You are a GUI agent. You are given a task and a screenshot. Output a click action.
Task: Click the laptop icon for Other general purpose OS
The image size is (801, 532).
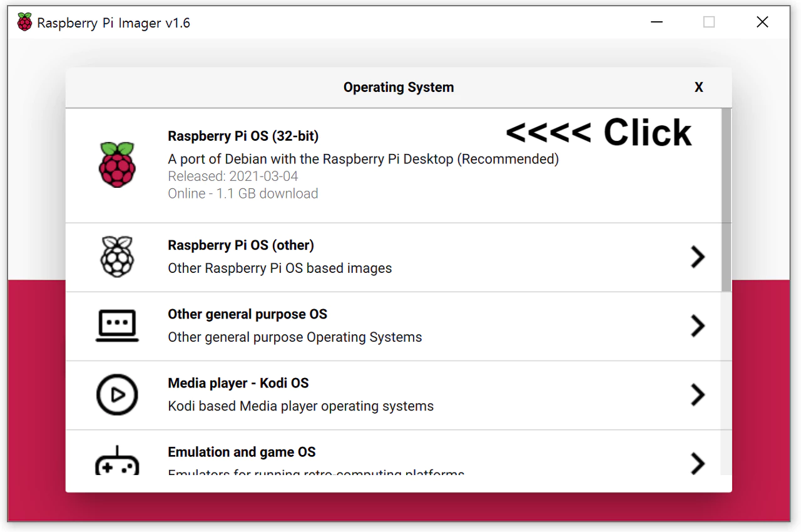[117, 326]
